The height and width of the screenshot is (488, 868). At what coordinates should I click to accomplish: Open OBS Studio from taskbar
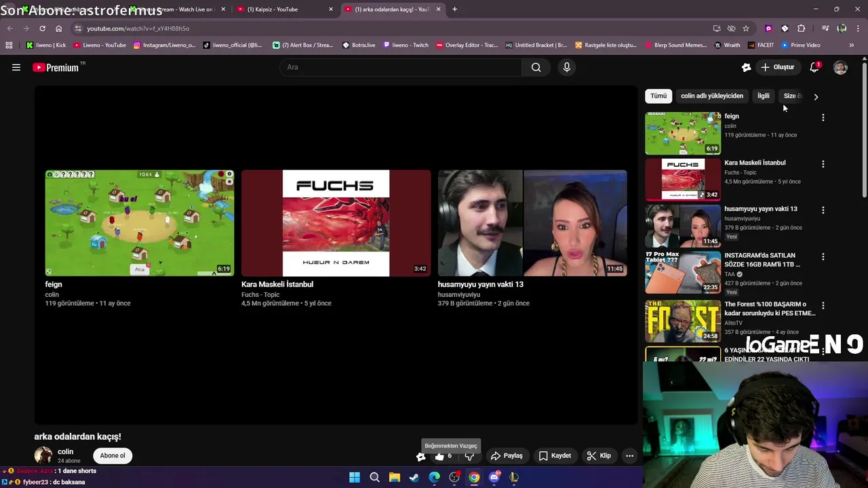click(x=454, y=477)
